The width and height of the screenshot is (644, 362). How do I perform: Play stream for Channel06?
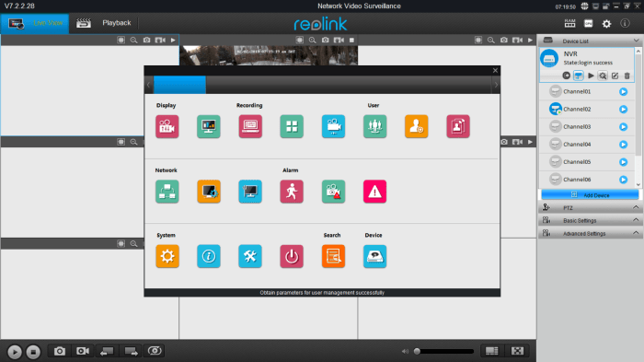[x=624, y=180]
